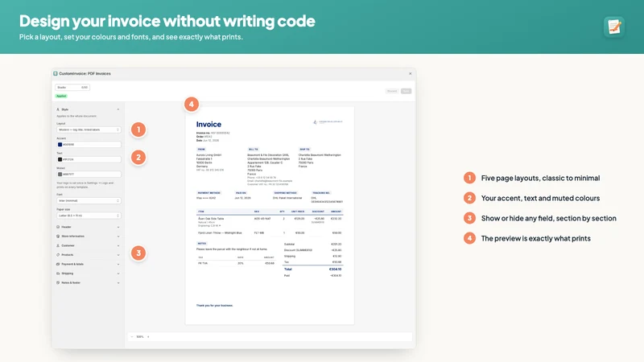
Task: Expand the Header section chevron
Action: (118, 227)
